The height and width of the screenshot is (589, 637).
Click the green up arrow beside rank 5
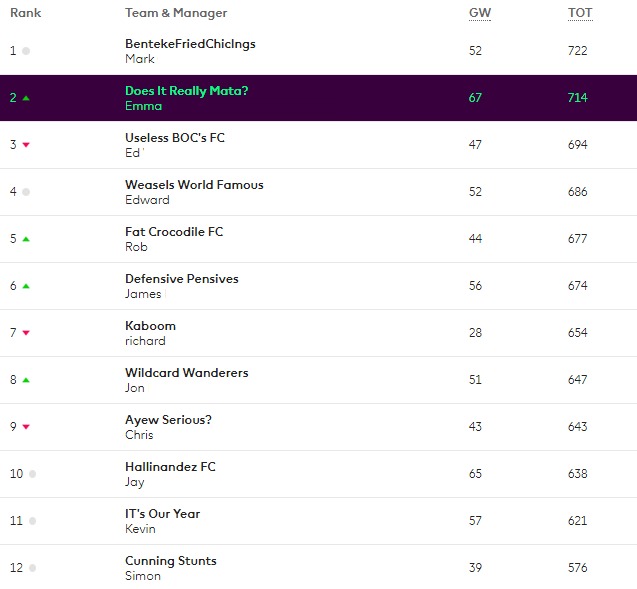point(26,239)
